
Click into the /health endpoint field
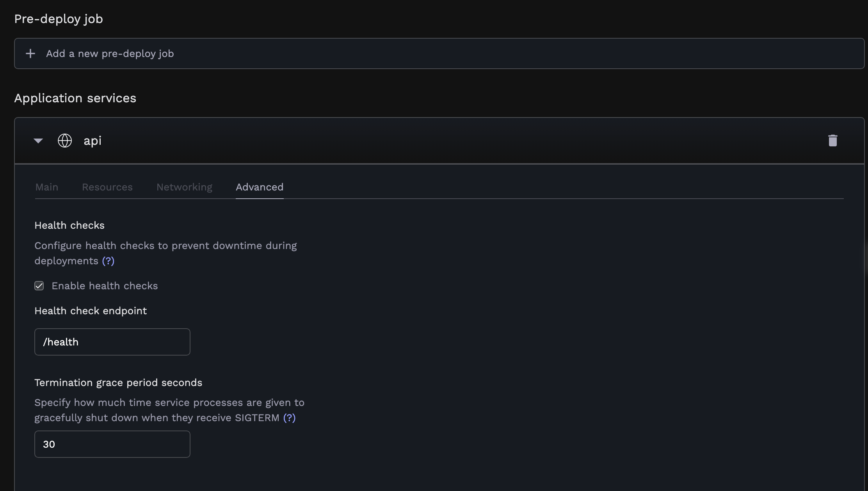click(x=112, y=342)
